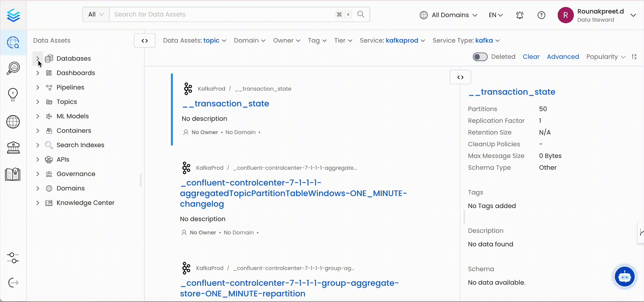The width and height of the screenshot is (644, 302).
Task: Toggle the Deleted switch
Action: pos(480,57)
